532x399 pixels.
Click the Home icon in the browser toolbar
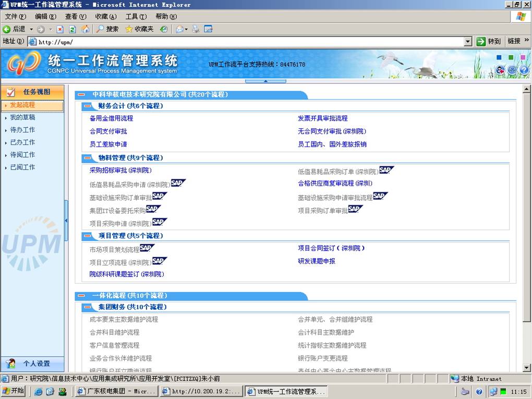pos(86,29)
